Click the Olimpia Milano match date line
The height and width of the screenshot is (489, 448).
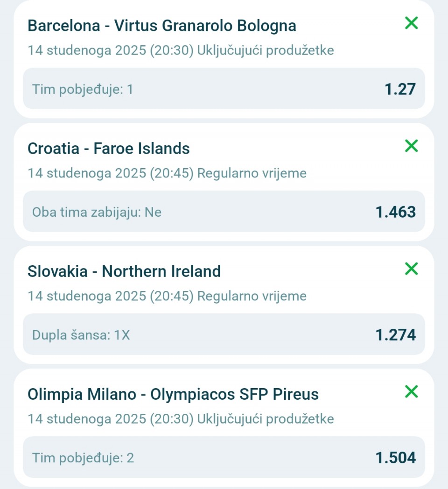pyautogui.click(x=181, y=419)
